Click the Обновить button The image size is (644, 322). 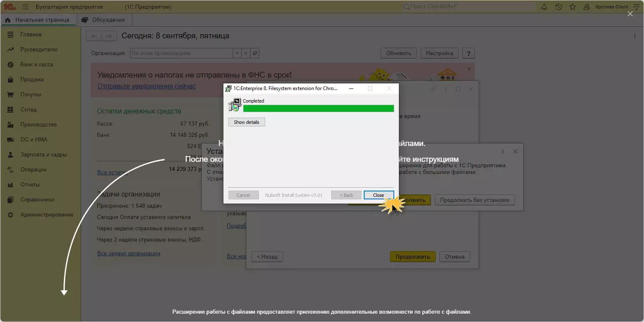tap(398, 53)
